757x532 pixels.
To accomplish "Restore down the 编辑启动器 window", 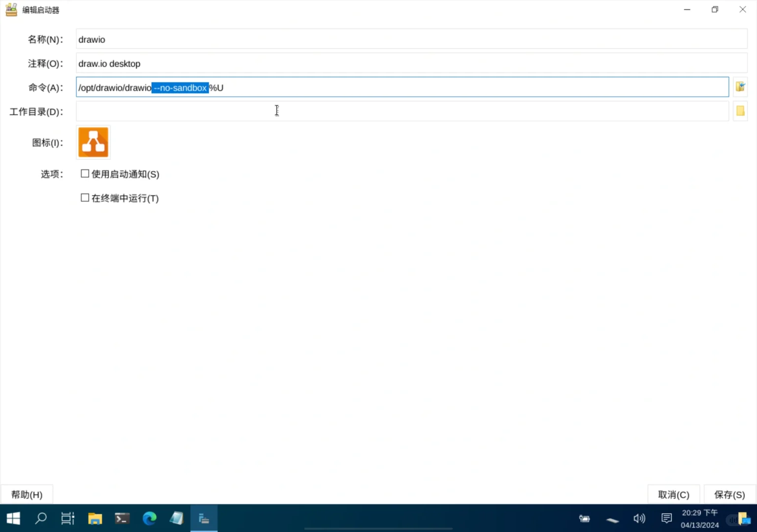I will (715, 10).
